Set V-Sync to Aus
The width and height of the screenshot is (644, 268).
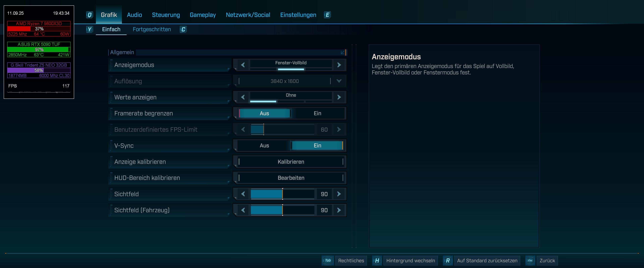[x=264, y=146]
